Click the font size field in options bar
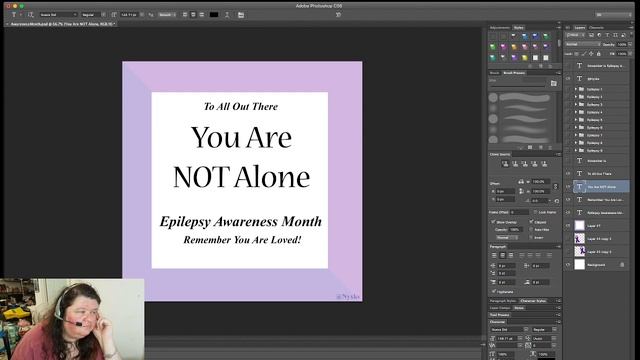640x360 pixels. tap(129, 15)
